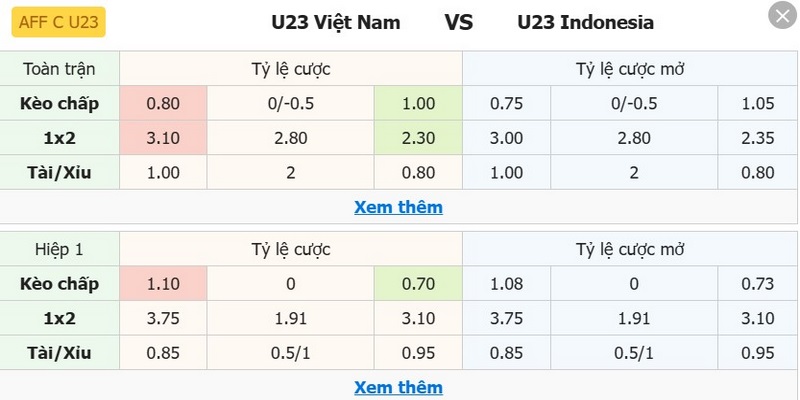Click opening handicap odds 1.05
Image resolution: width=800 pixels, height=400 pixels.
point(759,103)
